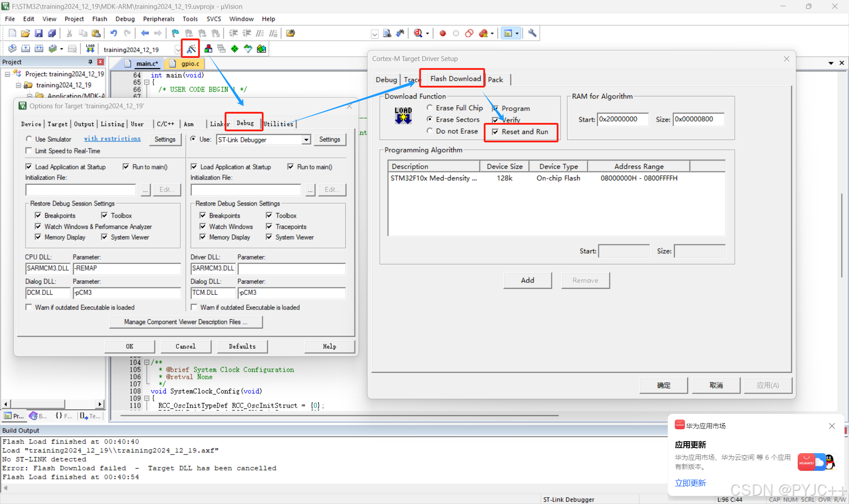Click the Configuration wrench icon
The image size is (849, 504).
tap(532, 33)
